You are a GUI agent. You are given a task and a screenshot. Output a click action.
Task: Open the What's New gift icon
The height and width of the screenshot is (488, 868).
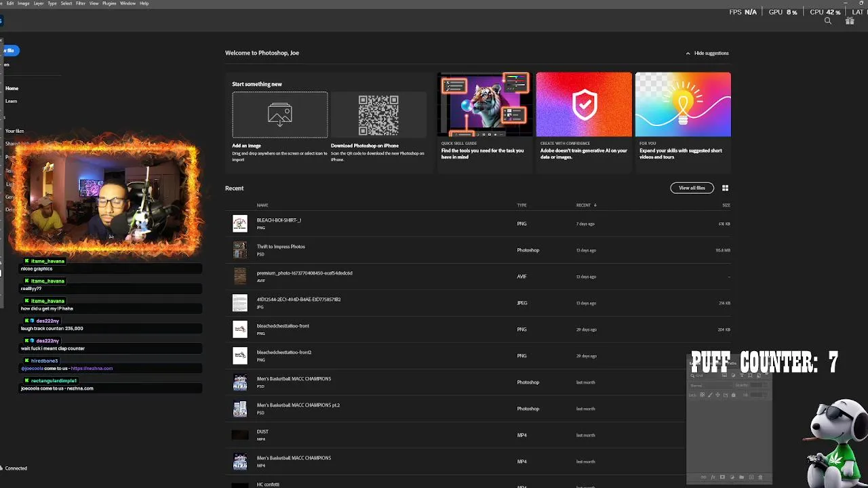point(850,21)
